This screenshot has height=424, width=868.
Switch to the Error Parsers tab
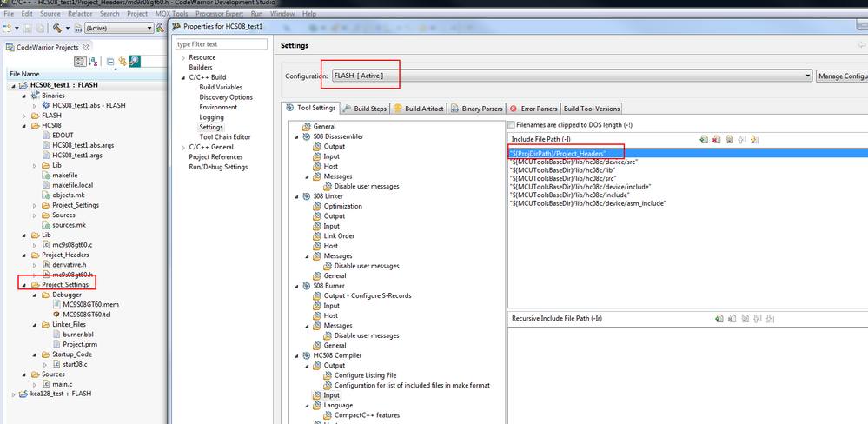(x=533, y=109)
